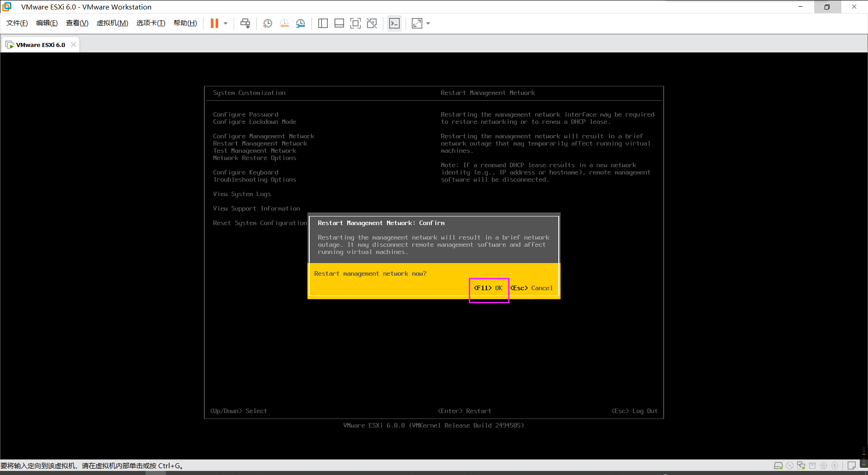Click View System Logs entry
Screen dimensions: 868x475
[242, 194]
